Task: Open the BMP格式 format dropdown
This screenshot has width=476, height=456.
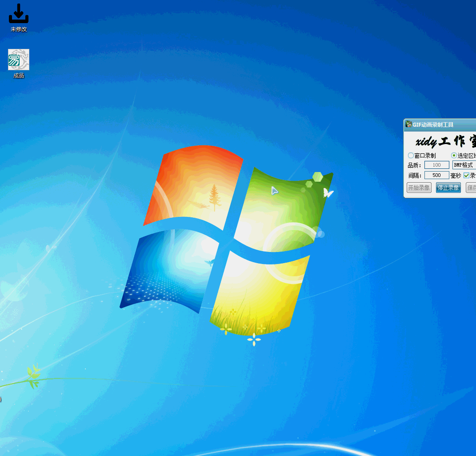Action: click(x=464, y=165)
